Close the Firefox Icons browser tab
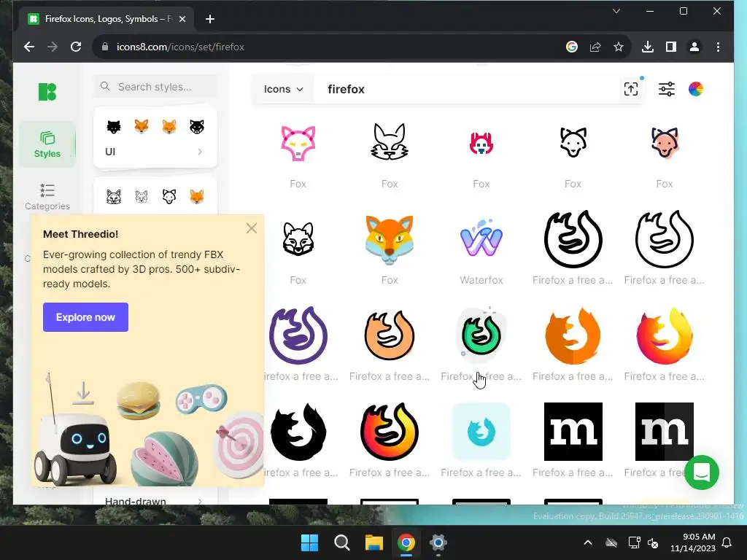Image resolution: width=747 pixels, height=560 pixels. pos(182,19)
